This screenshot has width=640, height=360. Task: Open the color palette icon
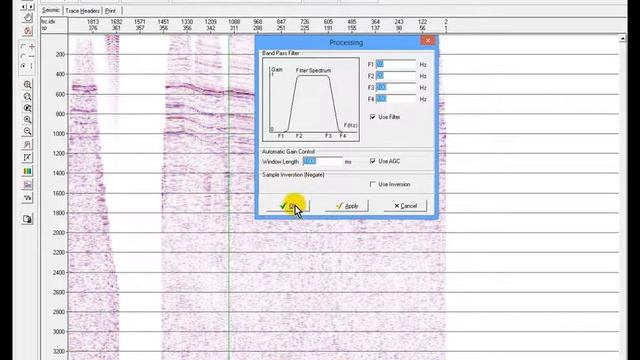(x=27, y=171)
